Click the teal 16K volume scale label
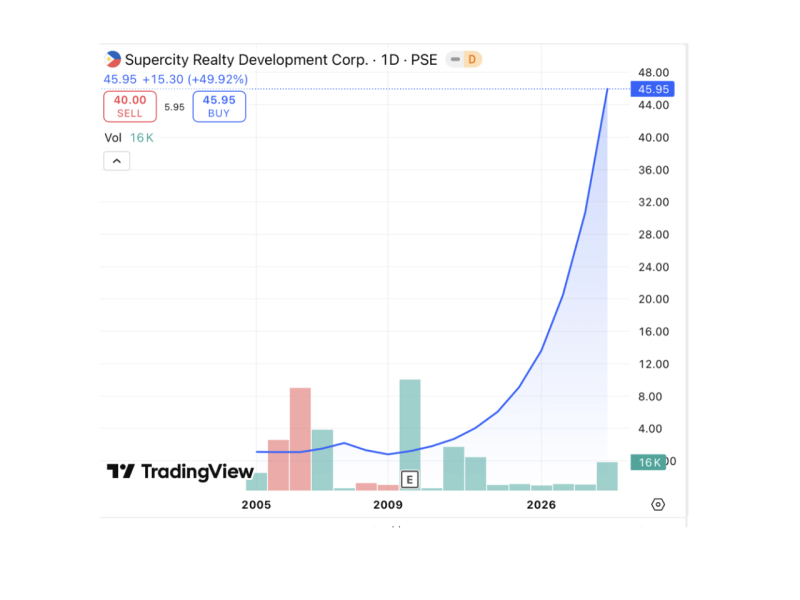Image resolution: width=800 pixels, height=600 pixels. tap(647, 462)
